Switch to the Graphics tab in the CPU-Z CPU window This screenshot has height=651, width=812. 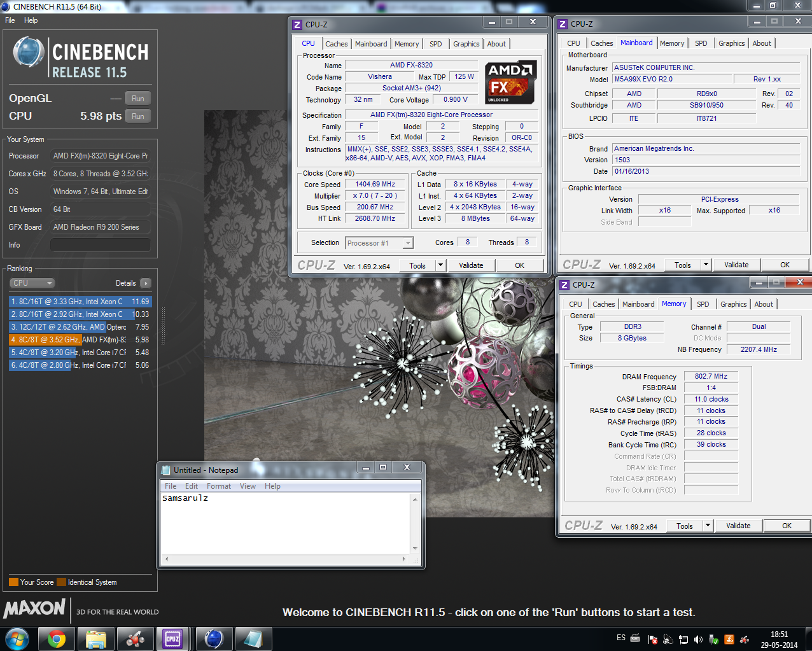[x=466, y=44]
